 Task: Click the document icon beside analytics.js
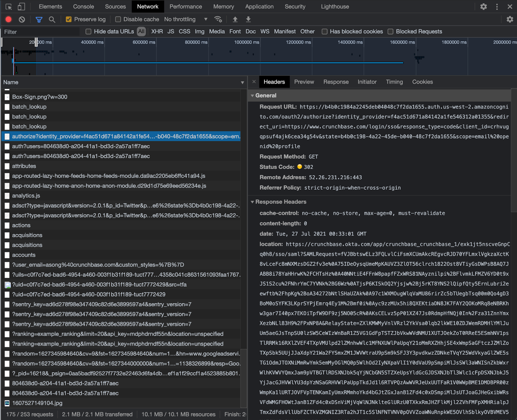(x=7, y=196)
